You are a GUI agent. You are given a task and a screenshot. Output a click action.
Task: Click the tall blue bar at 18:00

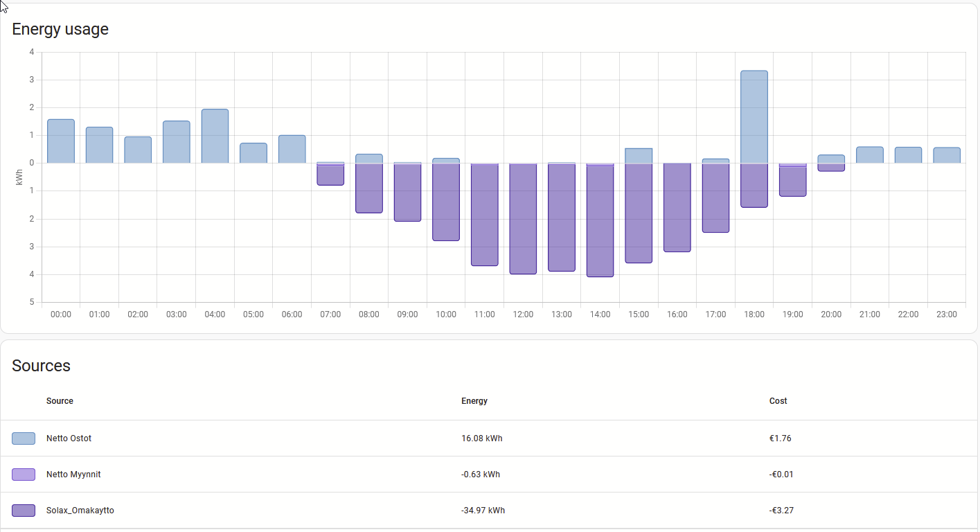click(x=754, y=116)
